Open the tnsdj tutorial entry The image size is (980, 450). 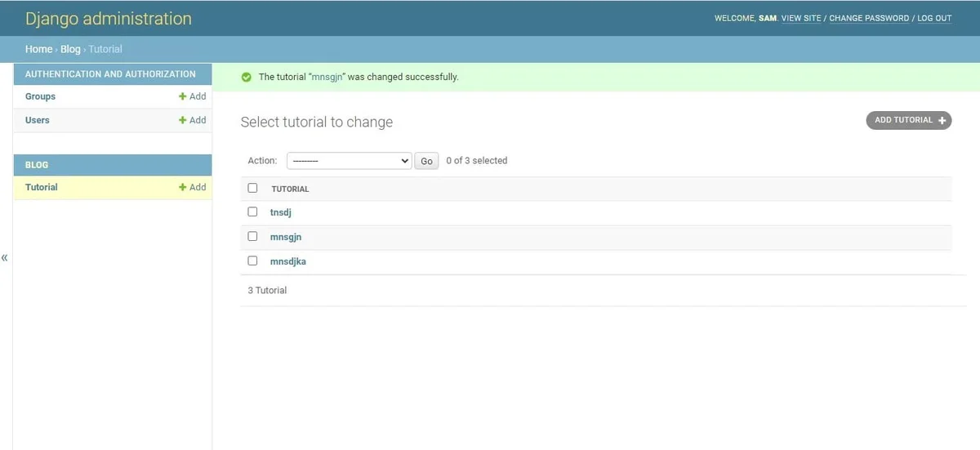281,212
